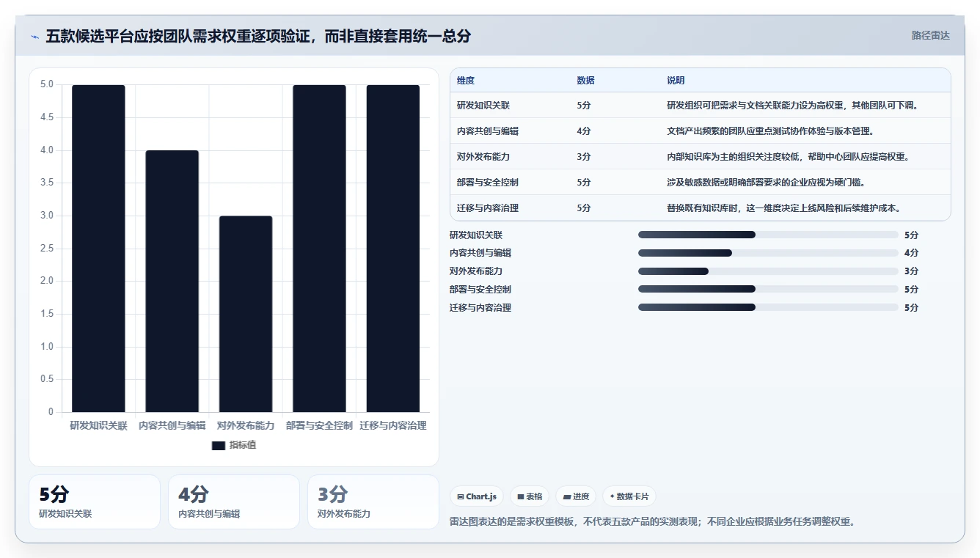Click the 内容共创与编辑 x-axis label
Viewport: 980px width, 558px height.
(x=172, y=425)
